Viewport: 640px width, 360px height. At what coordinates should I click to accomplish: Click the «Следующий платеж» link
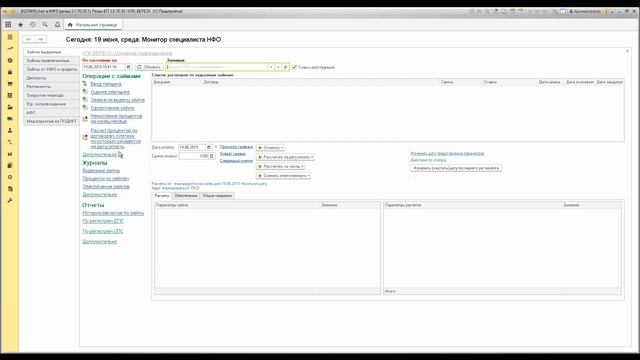[x=236, y=161]
